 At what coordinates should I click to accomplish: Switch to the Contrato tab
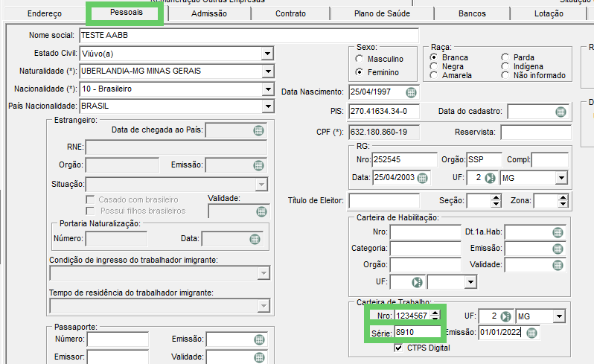point(290,13)
